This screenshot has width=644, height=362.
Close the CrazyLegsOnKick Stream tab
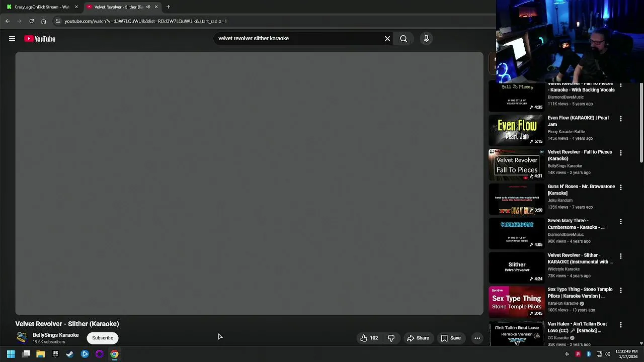[76, 7]
